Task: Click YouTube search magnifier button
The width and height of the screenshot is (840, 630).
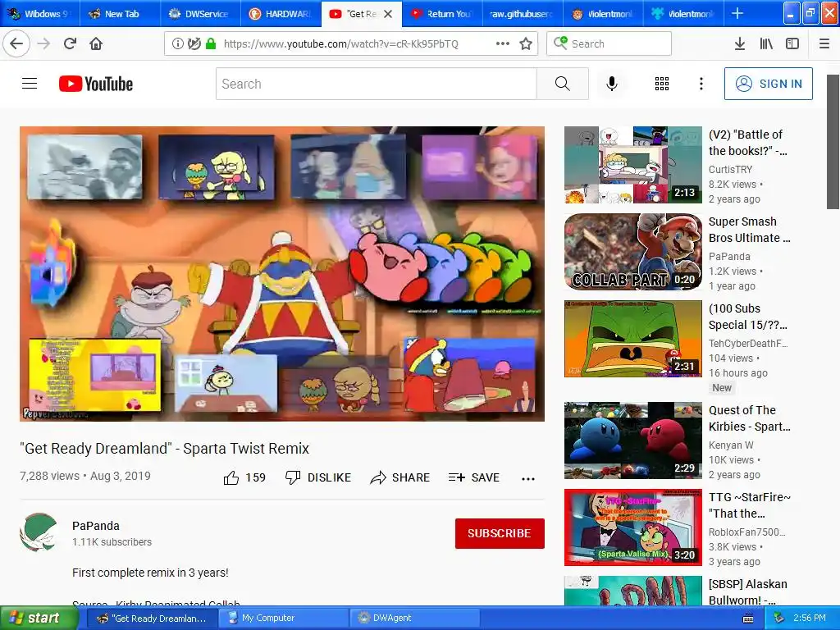Action: [x=562, y=84]
